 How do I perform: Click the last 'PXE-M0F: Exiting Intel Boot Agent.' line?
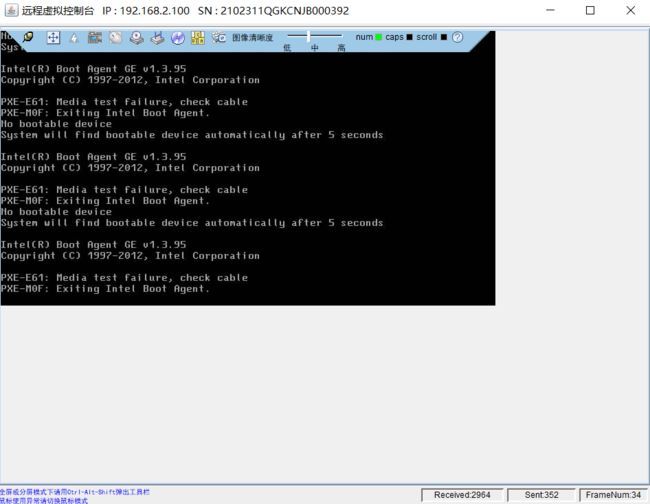point(105,289)
